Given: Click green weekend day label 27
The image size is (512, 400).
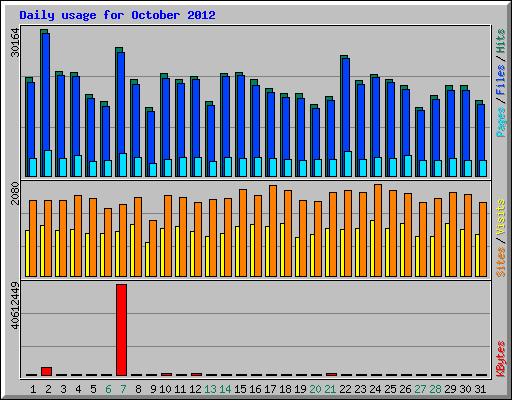Looking at the screenshot, I should coord(420,389).
